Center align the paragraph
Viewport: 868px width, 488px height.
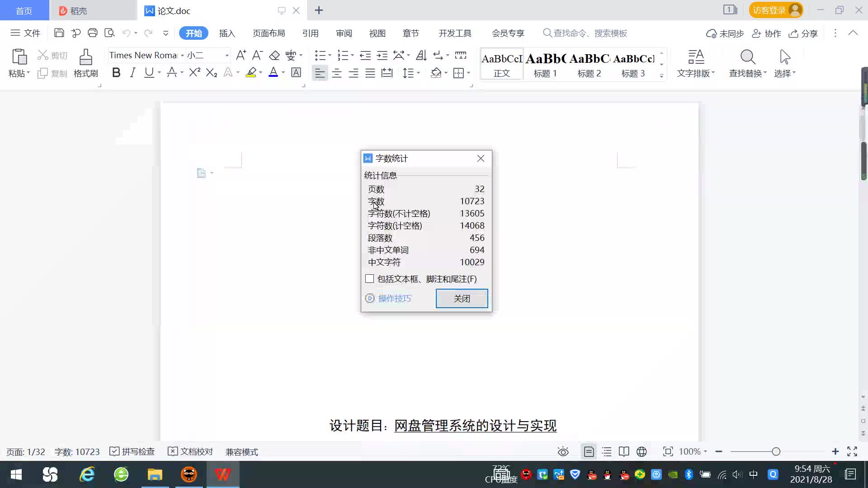(337, 73)
